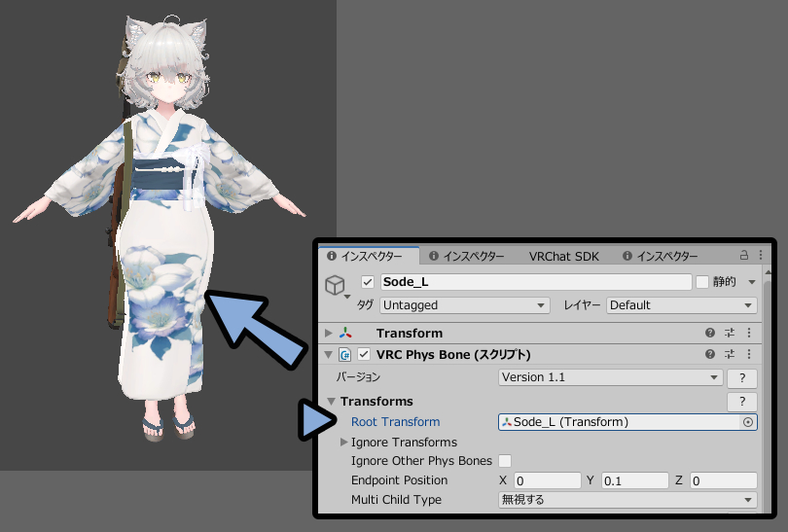Click the Multi Child Type label
The width and height of the screenshot is (788, 532).
point(396,500)
